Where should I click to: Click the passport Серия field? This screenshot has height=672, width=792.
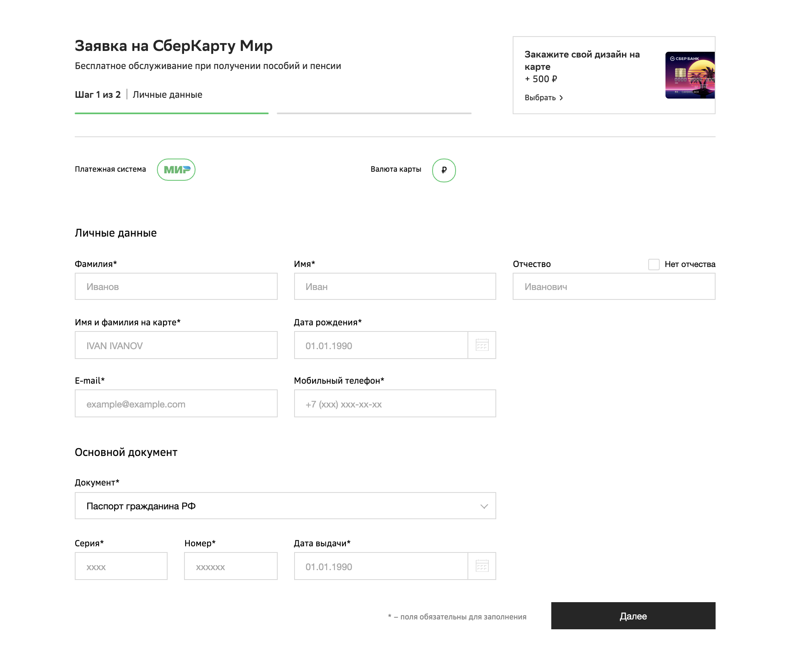point(121,566)
